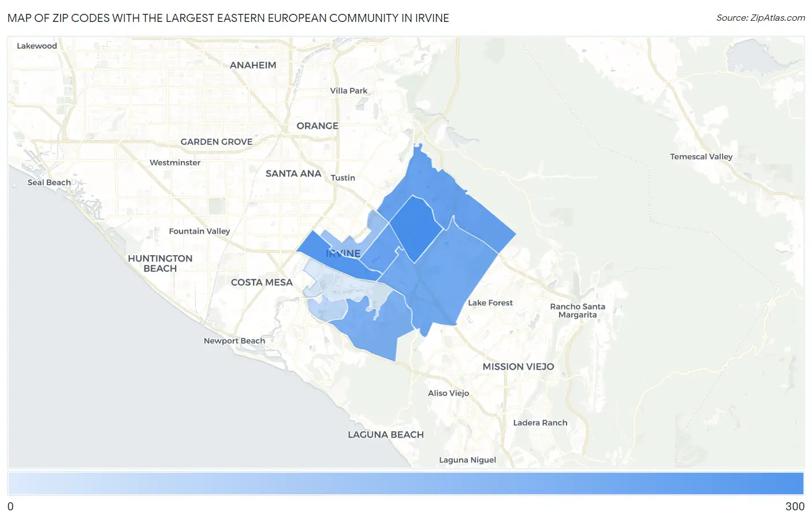Click the LAGUNA BEACH label

[386, 435]
